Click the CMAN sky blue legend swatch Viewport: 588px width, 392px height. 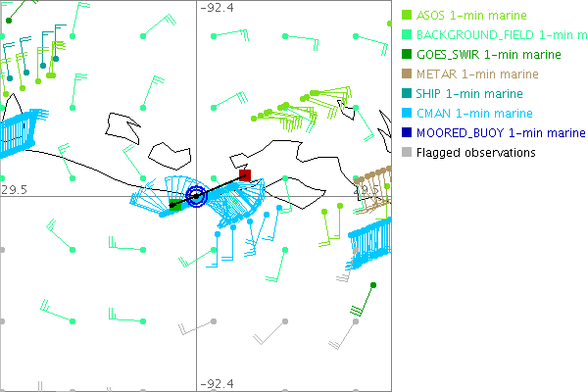point(407,114)
